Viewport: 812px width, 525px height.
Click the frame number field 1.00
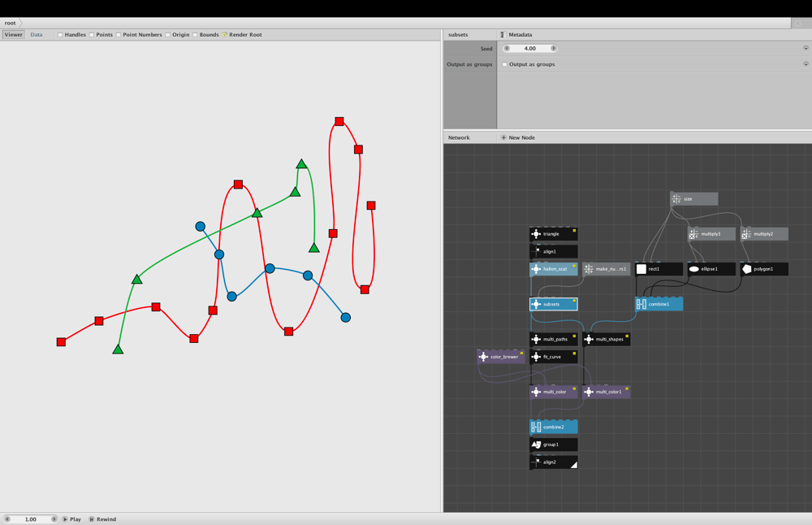(x=31, y=518)
